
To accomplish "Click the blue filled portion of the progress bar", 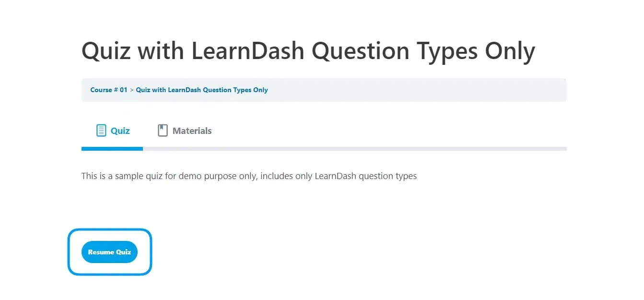I will [x=112, y=149].
